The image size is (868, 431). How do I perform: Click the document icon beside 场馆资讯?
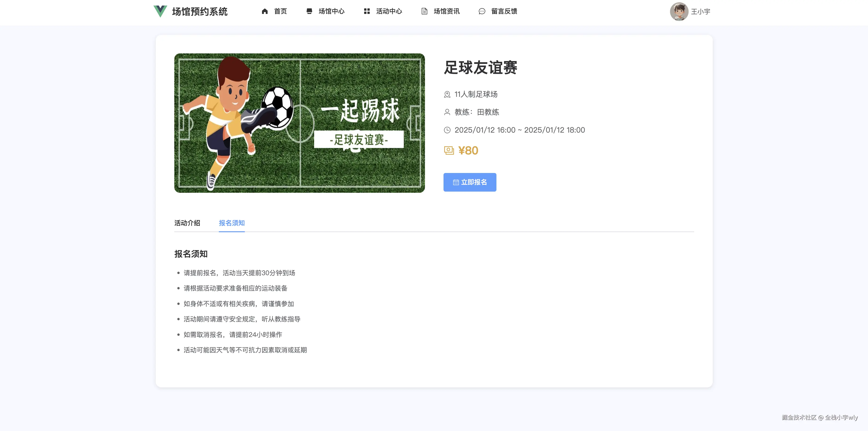(424, 11)
